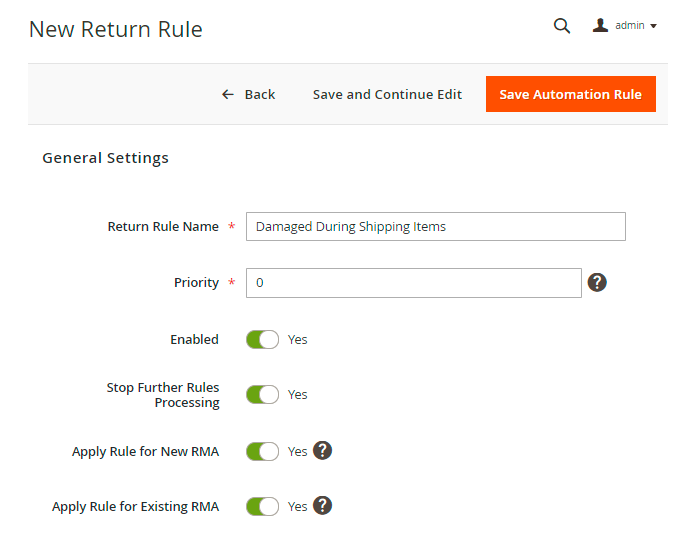The height and width of the screenshot is (546, 678).
Task: Click the search magnifier icon
Action: tap(562, 26)
